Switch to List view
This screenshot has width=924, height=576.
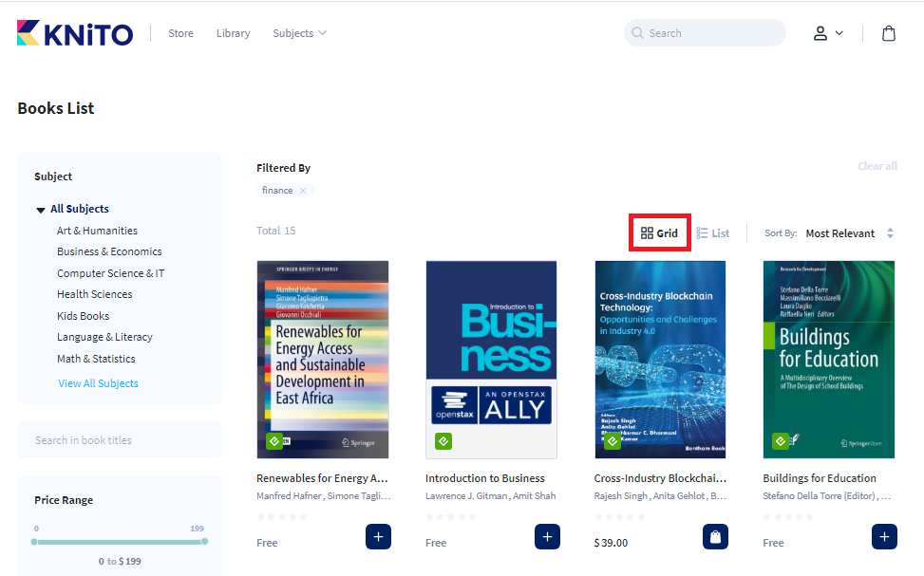713,233
